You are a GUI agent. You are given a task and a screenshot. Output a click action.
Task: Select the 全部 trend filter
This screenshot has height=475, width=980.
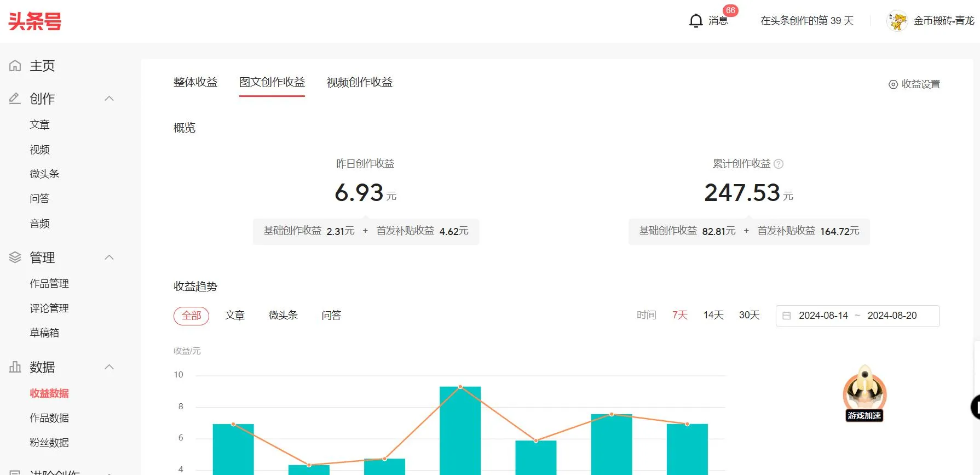click(x=191, y=316)
